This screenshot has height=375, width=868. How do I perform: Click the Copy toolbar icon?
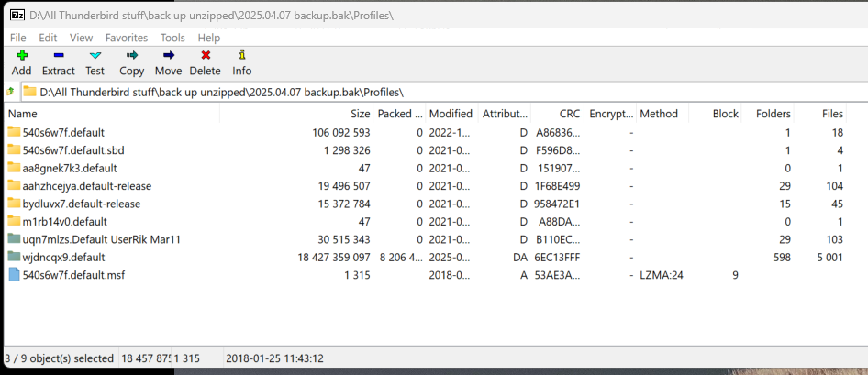point(132,56)
